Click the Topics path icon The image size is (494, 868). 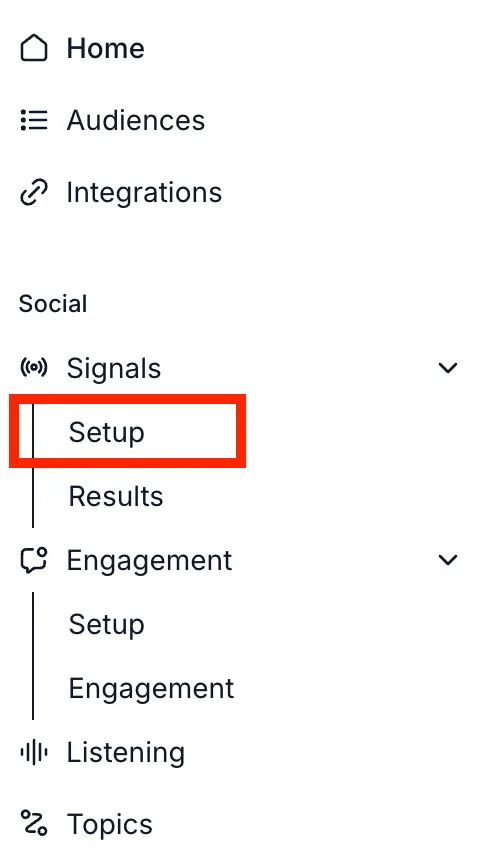tap(34, 822)
